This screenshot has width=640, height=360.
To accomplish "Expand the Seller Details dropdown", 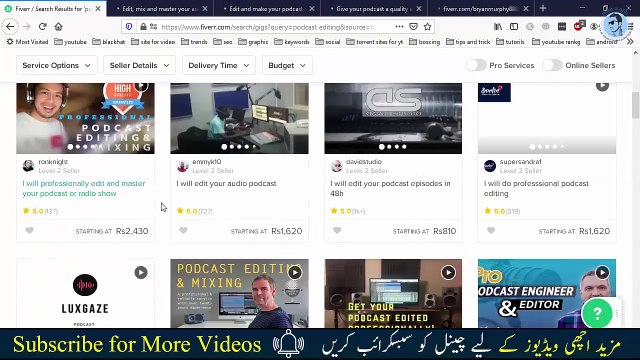I will pos(139,65).
